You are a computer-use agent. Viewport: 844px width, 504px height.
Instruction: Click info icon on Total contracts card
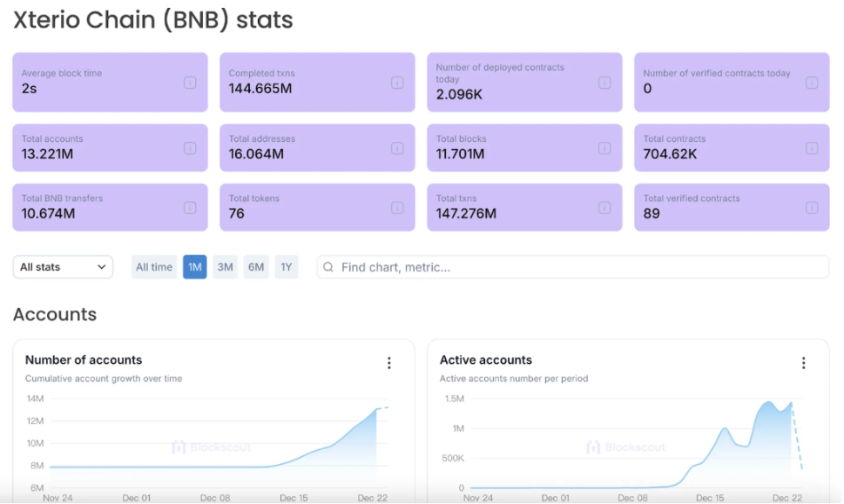[x=812, y=148]
